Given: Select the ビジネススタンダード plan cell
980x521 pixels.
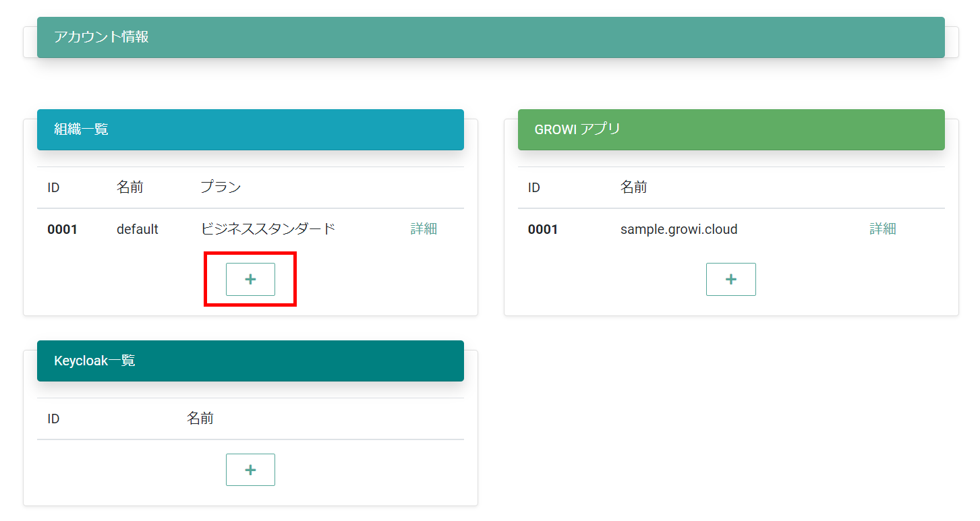Looking at the screenshot, I should click(268, 229).
